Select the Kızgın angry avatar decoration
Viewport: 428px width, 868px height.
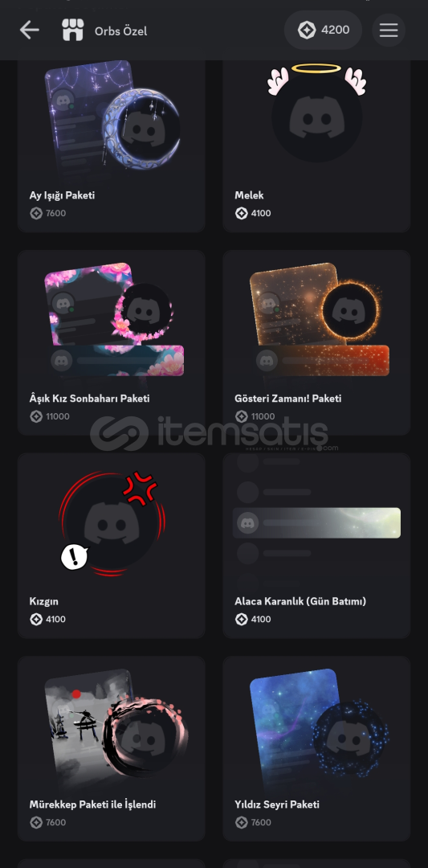point(112,523)
